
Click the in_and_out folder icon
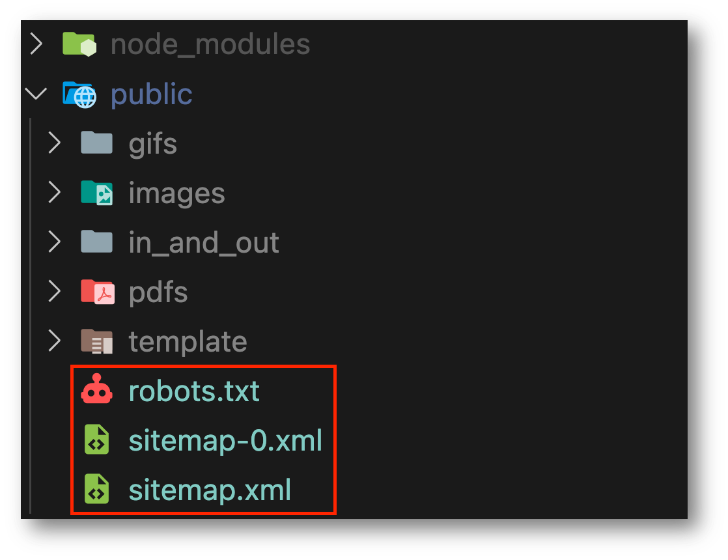click(96, 242)
